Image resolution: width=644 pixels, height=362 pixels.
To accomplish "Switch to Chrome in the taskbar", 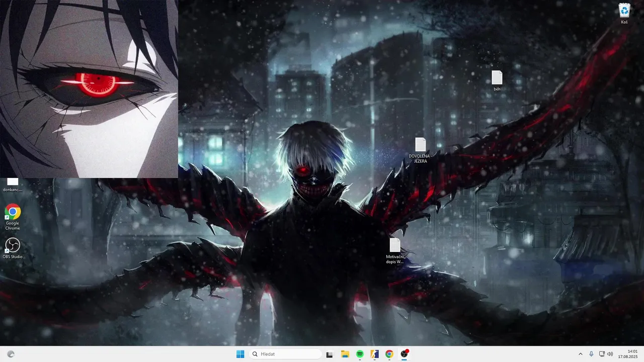I will tap(389, 354).
